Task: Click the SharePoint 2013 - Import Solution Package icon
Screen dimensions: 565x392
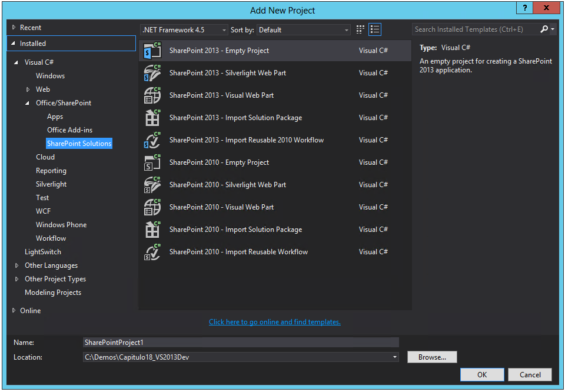Action: point(152,117)
